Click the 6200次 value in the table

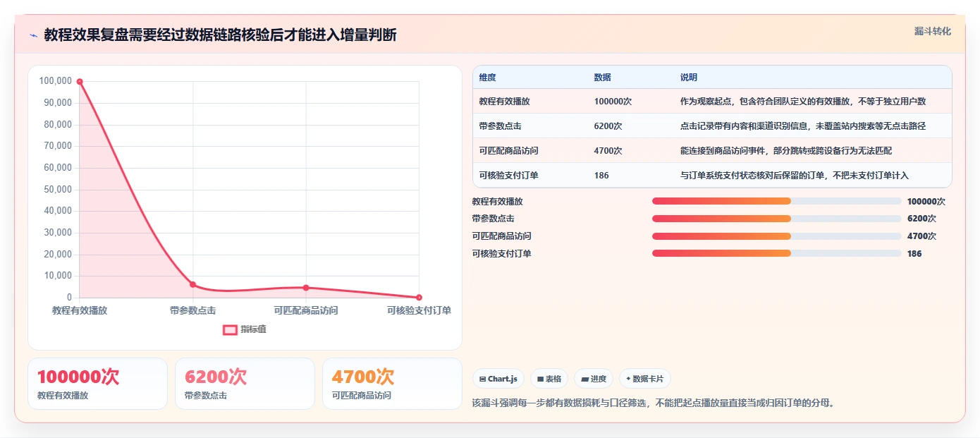tap(608, 126)
